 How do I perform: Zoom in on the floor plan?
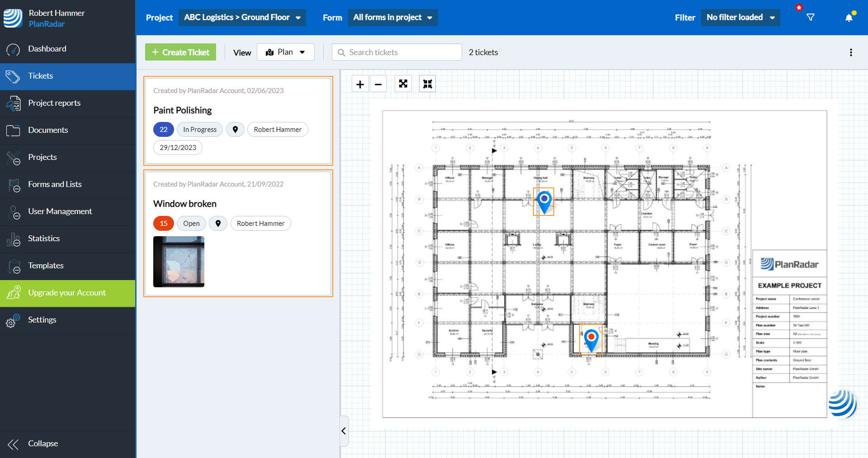pyautogui.click(x=360, y=84)
